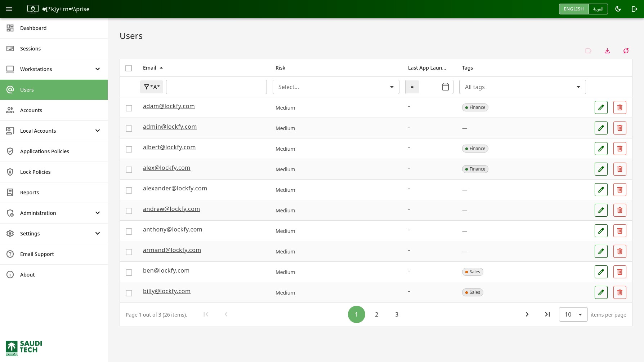Open the date picker calendar icon

(x=446, y=87)
